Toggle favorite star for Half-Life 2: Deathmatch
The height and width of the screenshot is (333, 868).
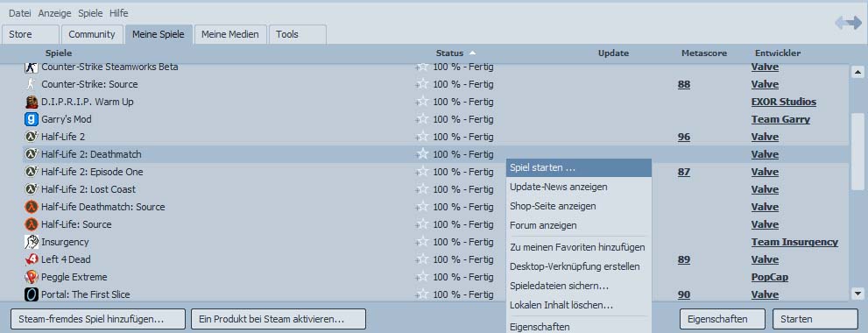422,154
